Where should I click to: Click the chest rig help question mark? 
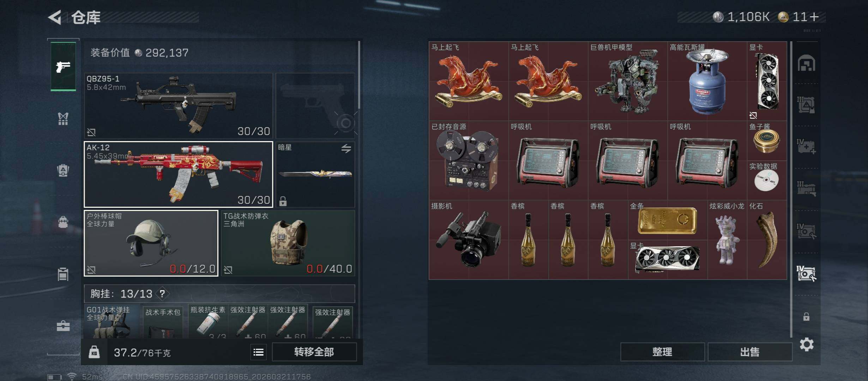point(162,294)
